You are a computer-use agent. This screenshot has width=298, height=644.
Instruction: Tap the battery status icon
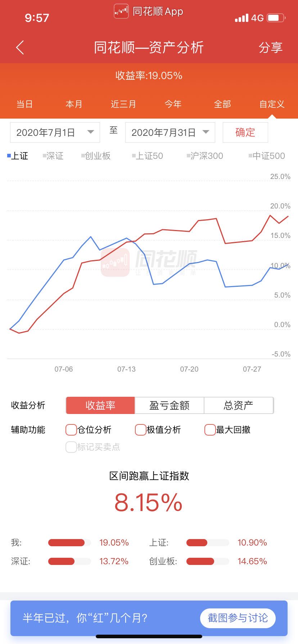pyautogui.click(x=276, y=18)
